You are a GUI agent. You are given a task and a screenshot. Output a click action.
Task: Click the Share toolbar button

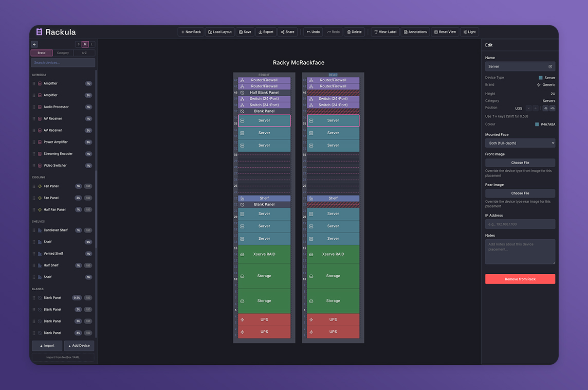(x=287, y=32)
